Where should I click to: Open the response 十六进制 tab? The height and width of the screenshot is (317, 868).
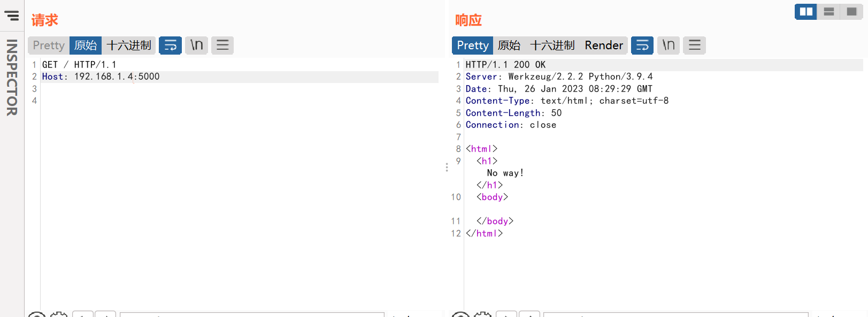point(552,46)
